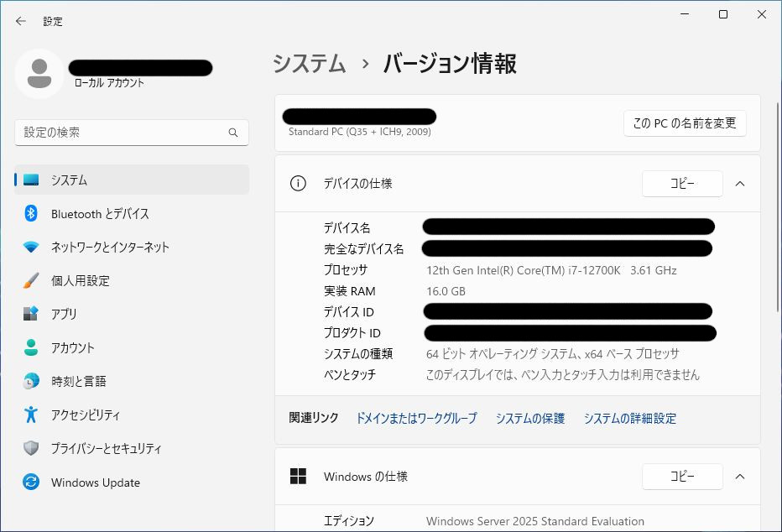Click the Standard PC (Q35 + ICH9, 2009) text

pyautogui.click(x=360, y=132)
